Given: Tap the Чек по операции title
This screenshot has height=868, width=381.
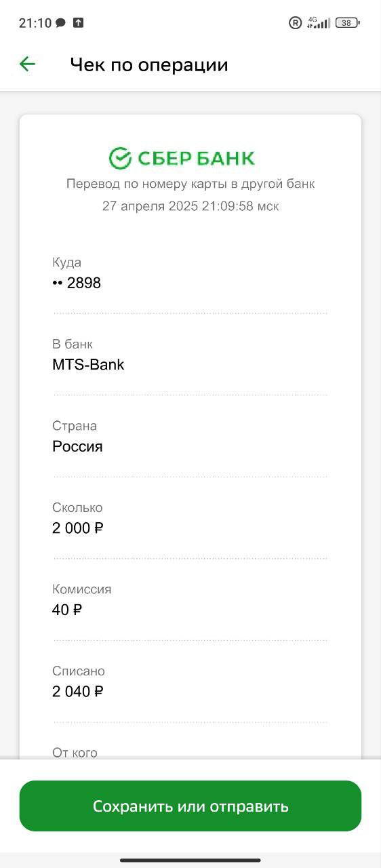Looking at the screenshot, I should [149, 65].
